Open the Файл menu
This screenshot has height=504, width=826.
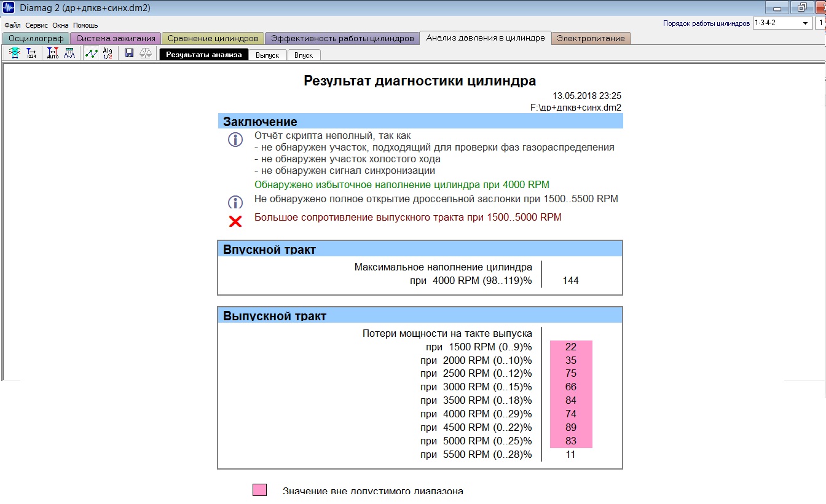[12, 25]
